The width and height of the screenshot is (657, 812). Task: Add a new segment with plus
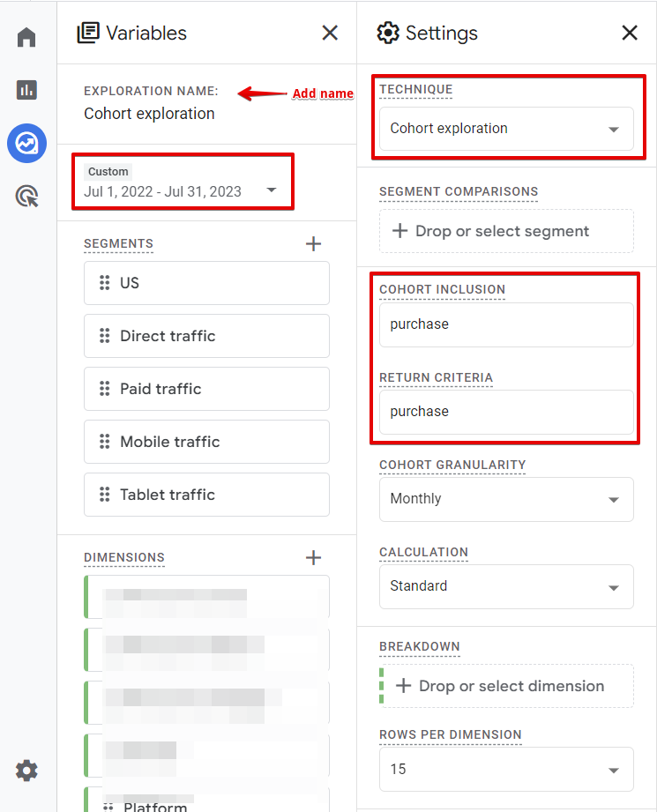tap(313, 243)
